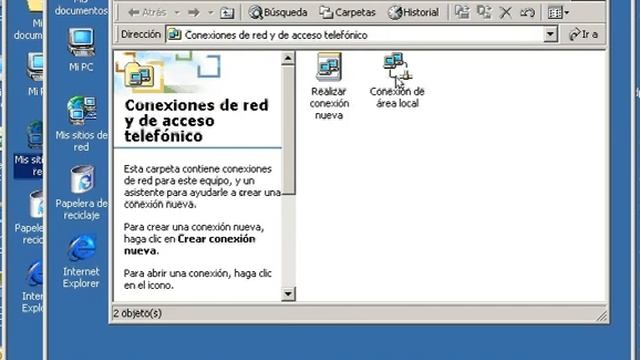Select the fully visible Mi PC desktop icon
The height and width of the screenshot is (360, 640).
[81, 50]
